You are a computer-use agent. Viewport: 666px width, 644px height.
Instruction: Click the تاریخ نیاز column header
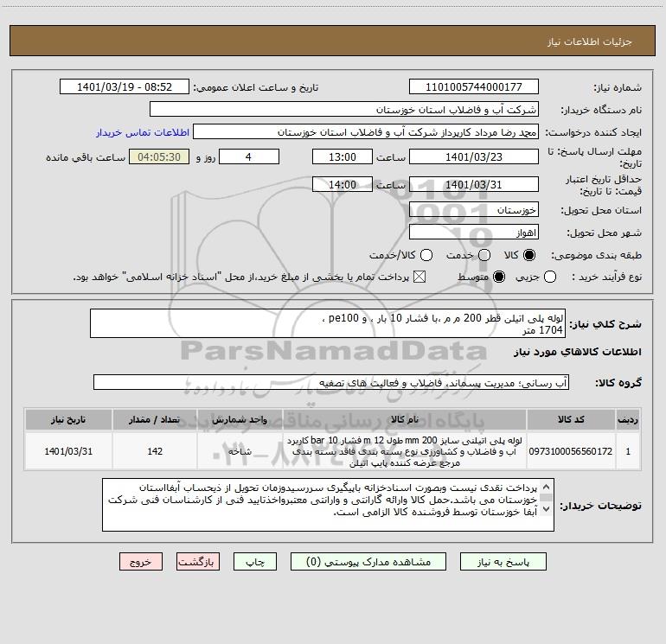[x=68, y=419]
